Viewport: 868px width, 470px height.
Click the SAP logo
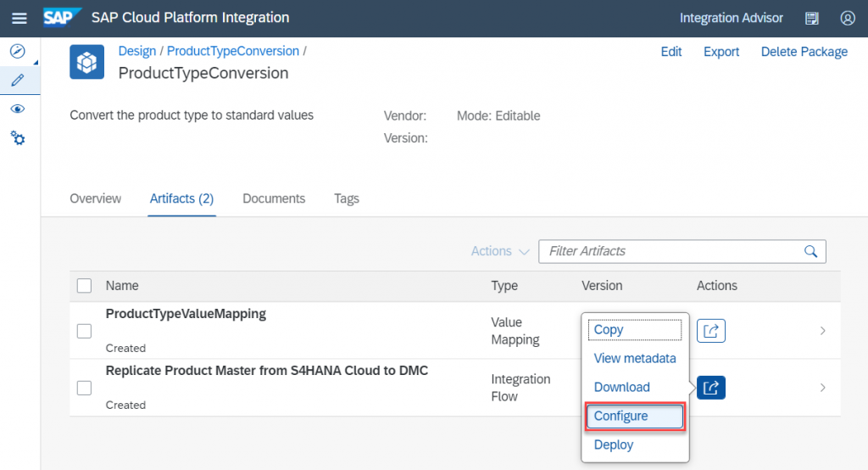click(x=61, y=17)
